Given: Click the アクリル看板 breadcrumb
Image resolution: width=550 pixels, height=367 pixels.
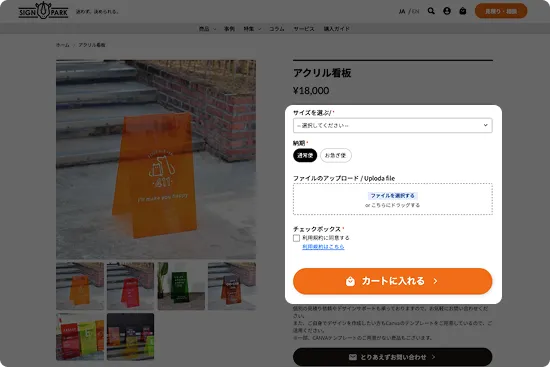Looking at the screenshot, I should pos(92,45).
